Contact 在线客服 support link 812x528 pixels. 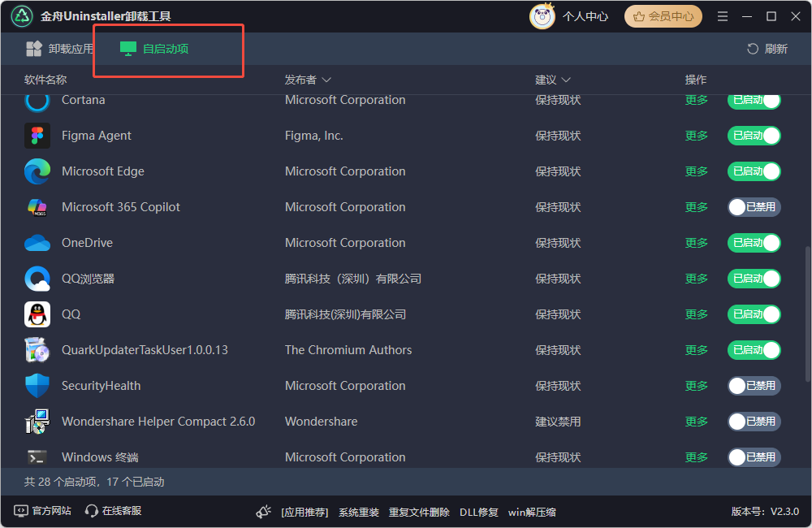[x=122, y=511]
